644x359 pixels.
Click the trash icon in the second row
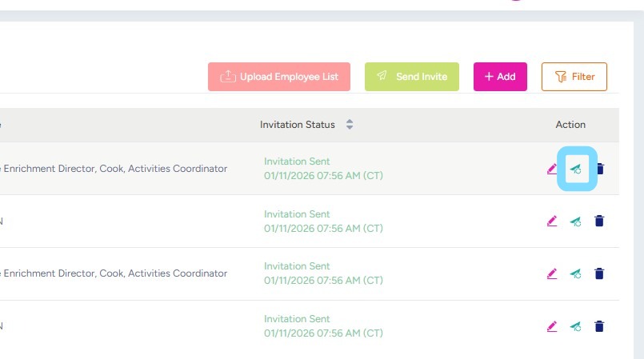600,221
